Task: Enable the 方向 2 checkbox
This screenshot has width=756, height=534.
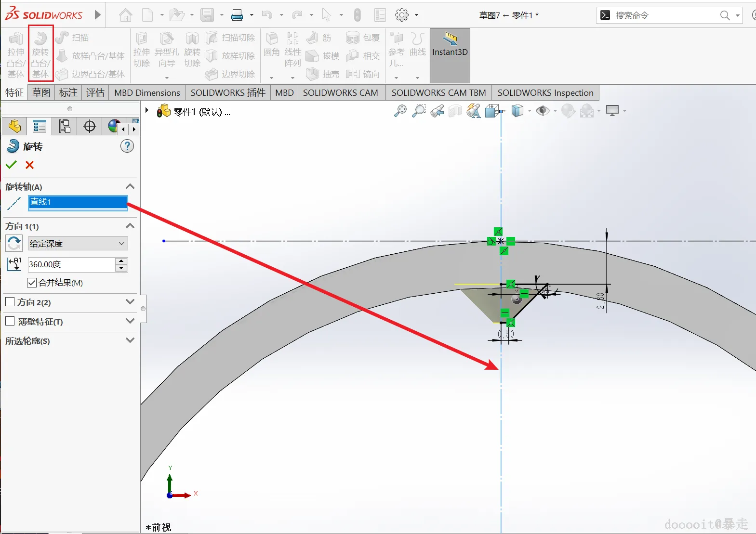Action: pyautogui.click(x=10, y=302)
